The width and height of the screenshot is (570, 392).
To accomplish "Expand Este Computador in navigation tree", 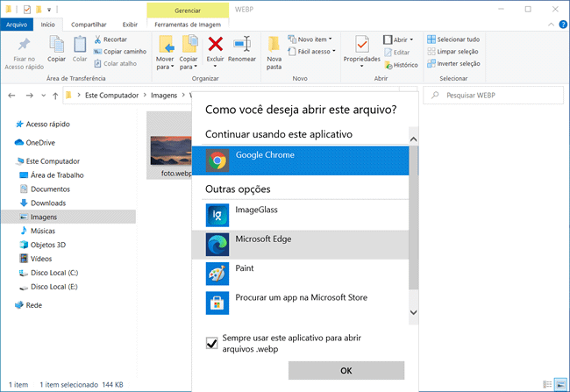I will 8,161.
